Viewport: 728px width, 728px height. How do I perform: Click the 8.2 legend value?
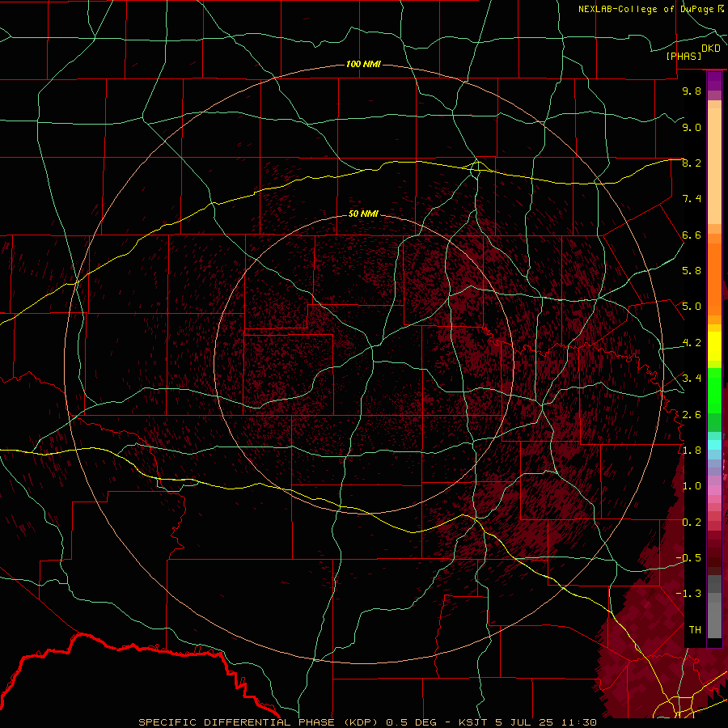click(692, 163)
